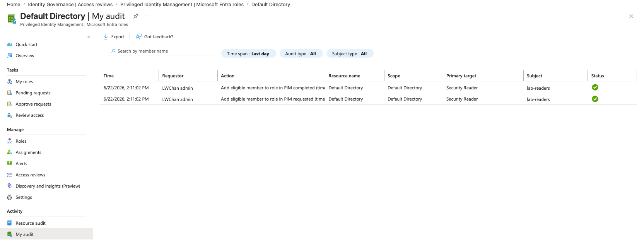The height and width of the screenshot is (241, 644).
Task: Sort by the Requestor column header
Action: click(173, 76)
